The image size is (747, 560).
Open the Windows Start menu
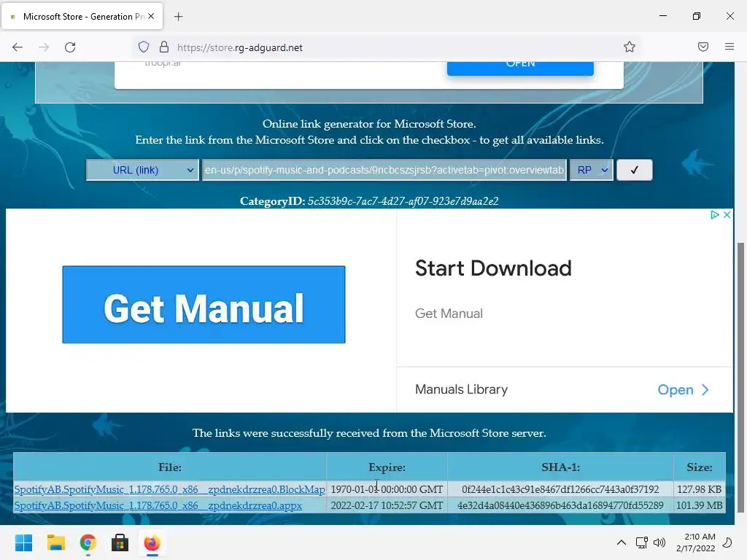(x=23, y=542)
